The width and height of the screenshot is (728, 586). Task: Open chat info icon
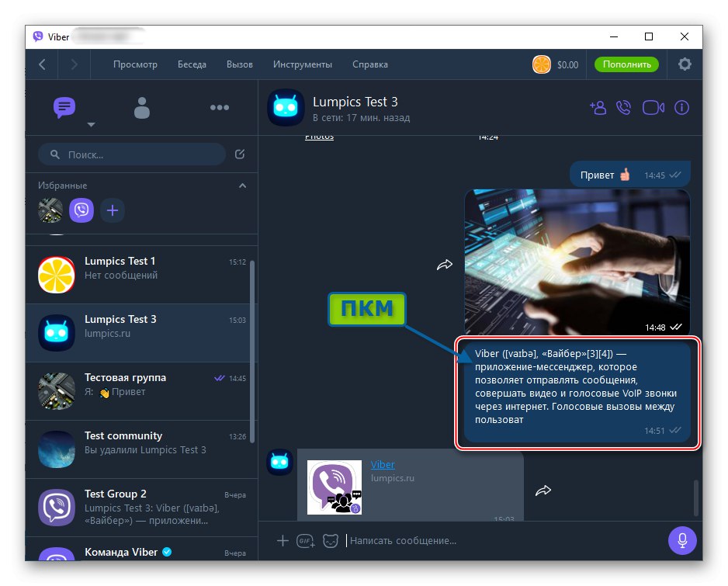pos(681,108)
